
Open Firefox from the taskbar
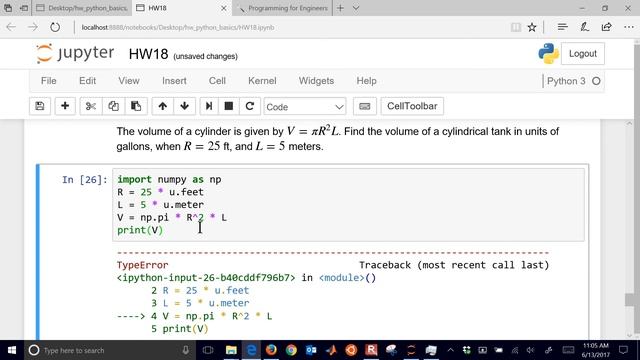(271, 350)
